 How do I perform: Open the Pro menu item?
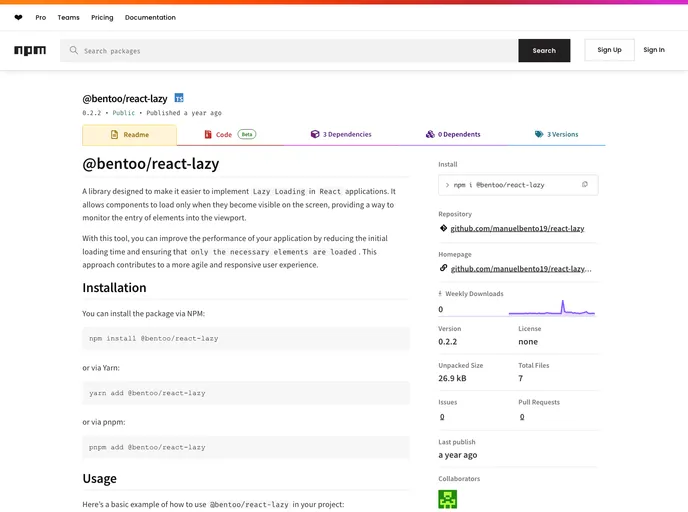41,18
